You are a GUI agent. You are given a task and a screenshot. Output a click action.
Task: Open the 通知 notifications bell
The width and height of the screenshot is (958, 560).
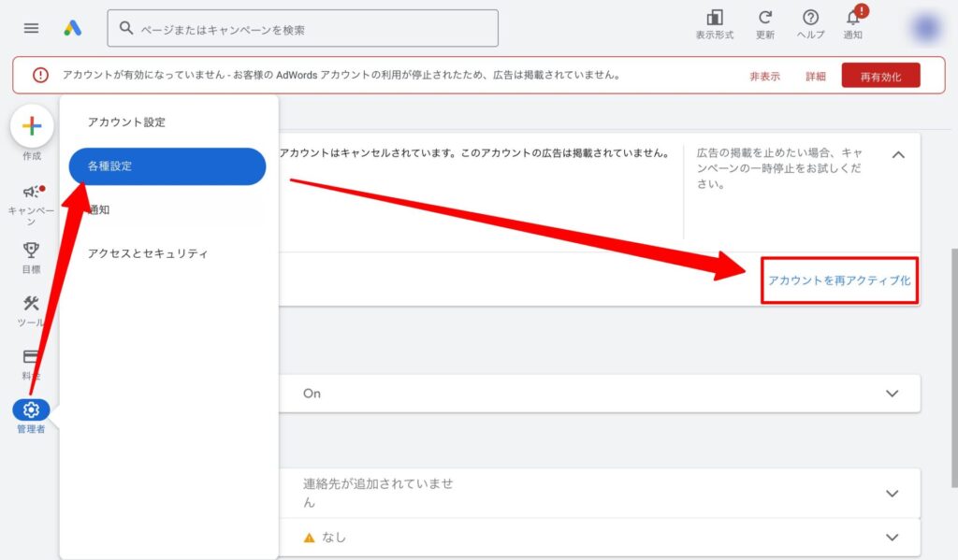(x=853, y=18)
